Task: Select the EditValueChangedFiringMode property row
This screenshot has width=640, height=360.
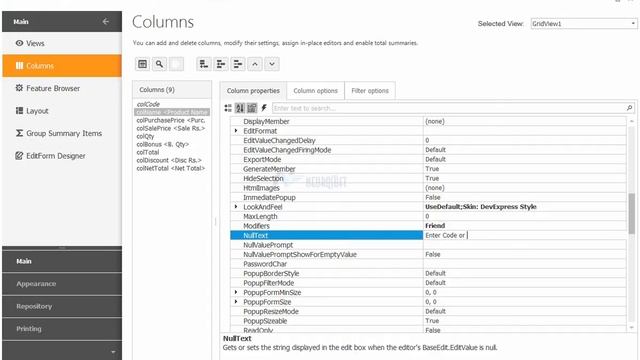Action: pos(428,150)
